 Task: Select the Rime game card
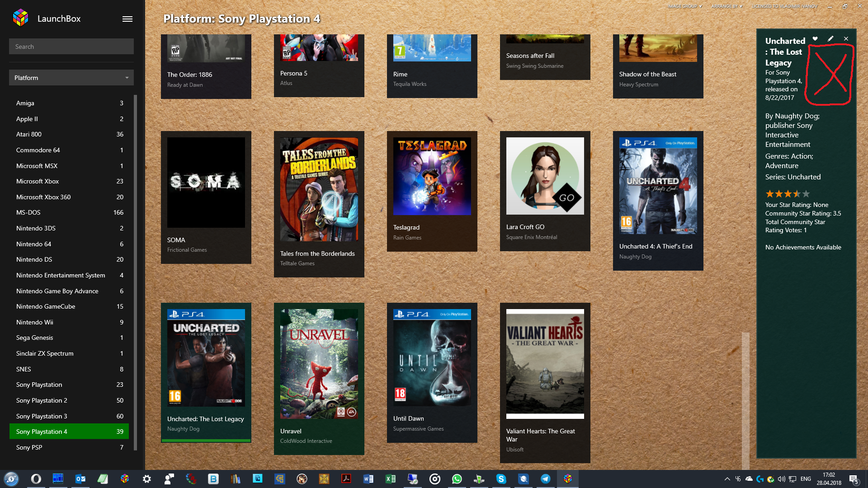coord(432,66)
